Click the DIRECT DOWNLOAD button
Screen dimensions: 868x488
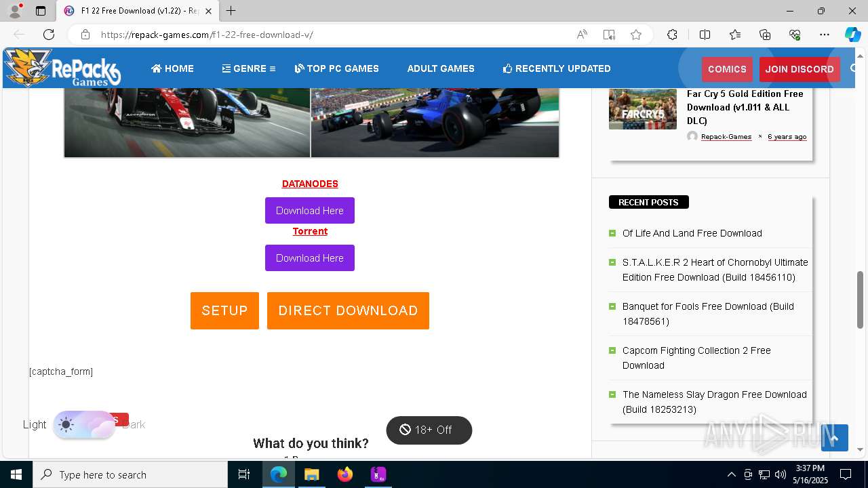click(x=348, y=310)
